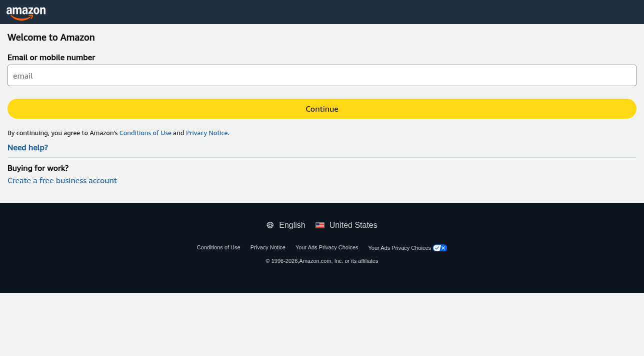Click Create a free business account
The height and width of the screenshot is (356, 644).
point(62,181)
